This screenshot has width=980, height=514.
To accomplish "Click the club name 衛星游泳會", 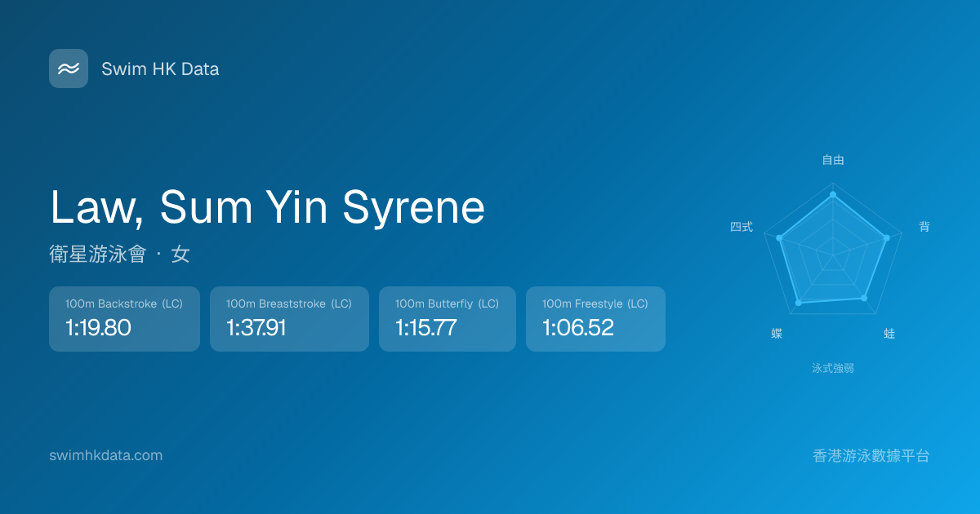I will (97, 255).
